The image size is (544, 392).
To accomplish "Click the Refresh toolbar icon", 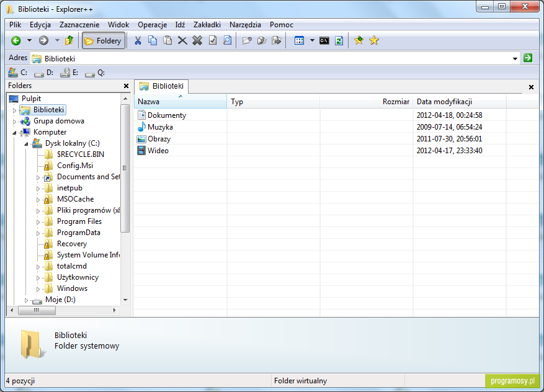I will (339, 40).
